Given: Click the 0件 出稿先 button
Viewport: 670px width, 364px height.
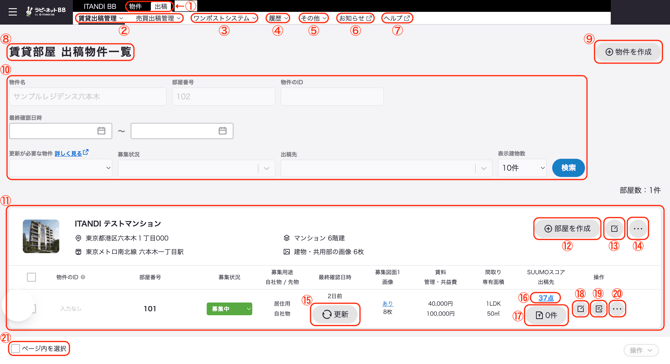Looking at the screenshot, I should click(546, 315).
